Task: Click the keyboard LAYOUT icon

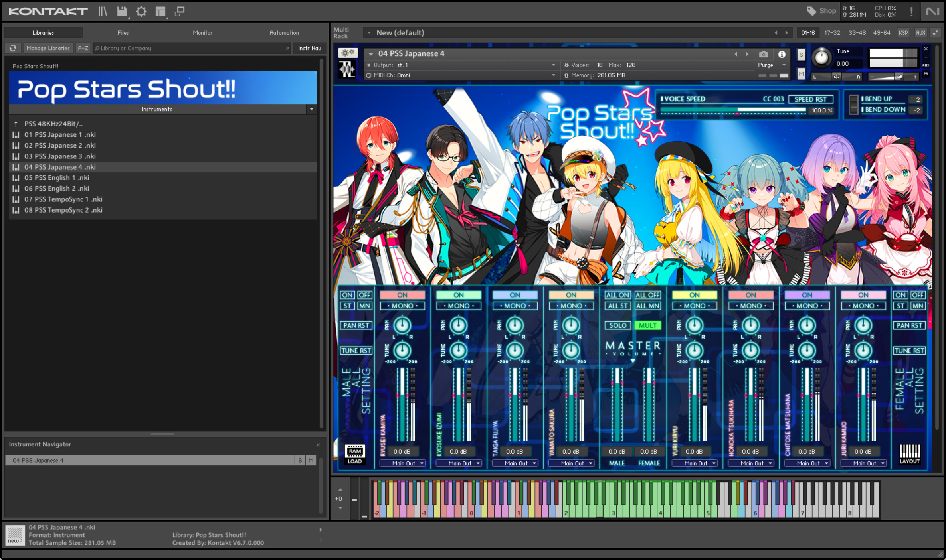Action: tap(910, 454)
